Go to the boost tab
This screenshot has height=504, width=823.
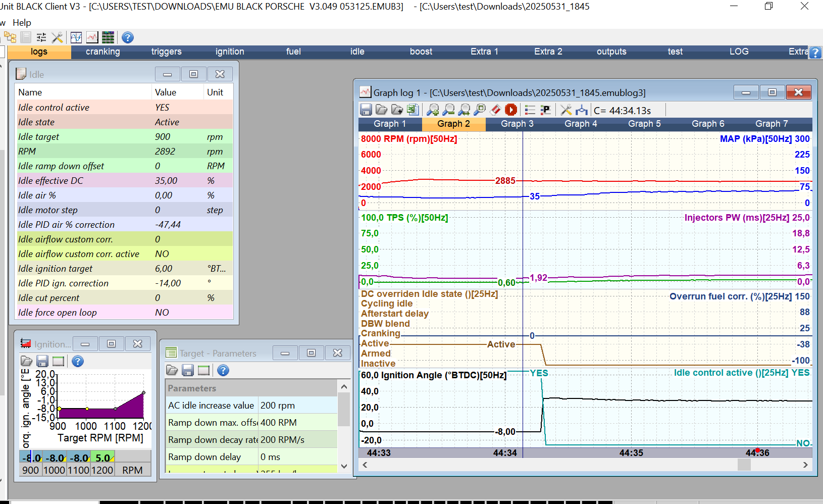[x=421, y=52]
